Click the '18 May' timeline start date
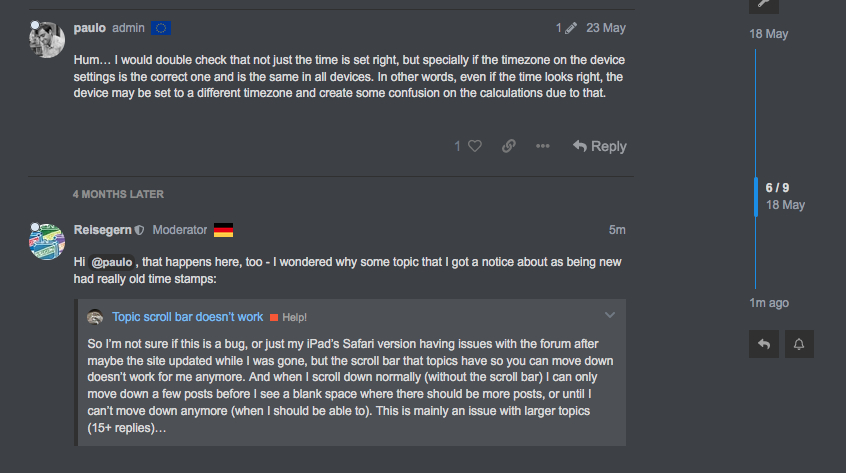 [769, 34]
